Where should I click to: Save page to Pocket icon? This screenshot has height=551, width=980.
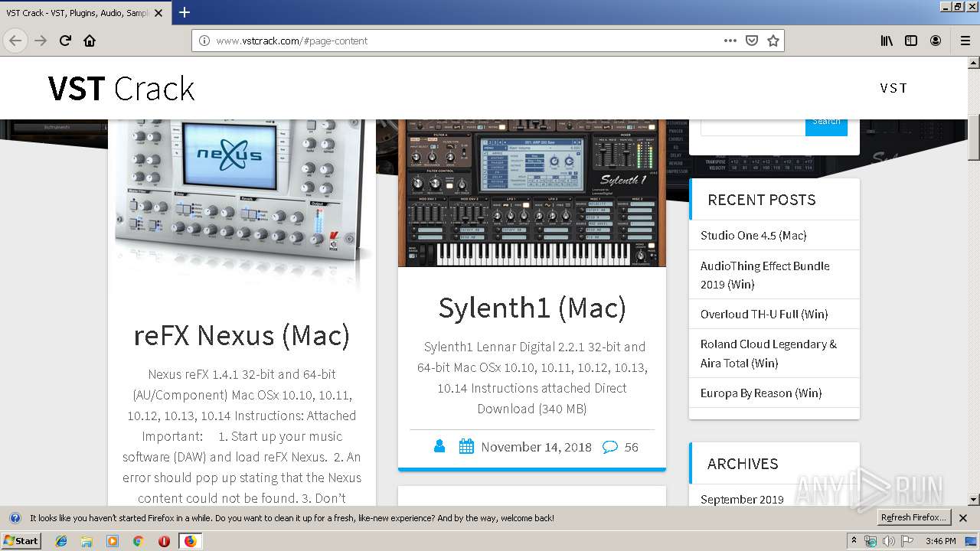point(752,41)
